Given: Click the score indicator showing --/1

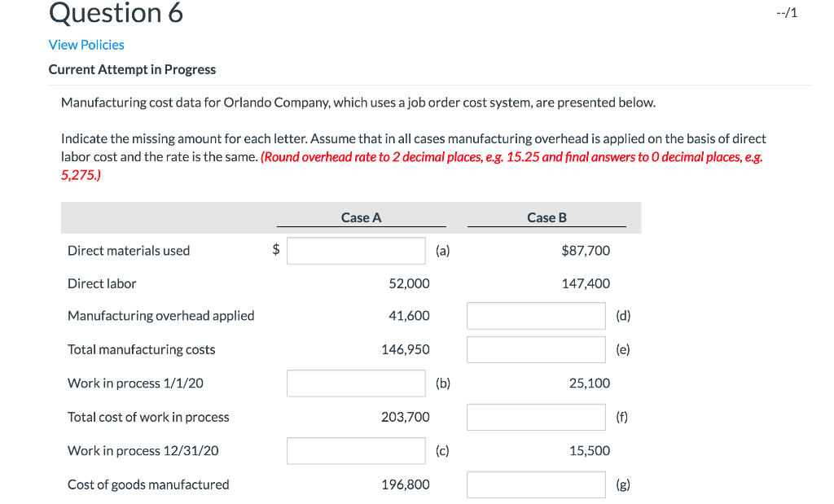Looking at the screenshot, I should click(787, 12).
